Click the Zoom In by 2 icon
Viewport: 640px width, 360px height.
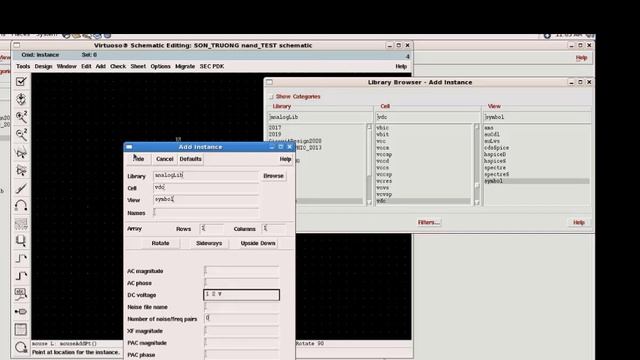pos(21,117)
